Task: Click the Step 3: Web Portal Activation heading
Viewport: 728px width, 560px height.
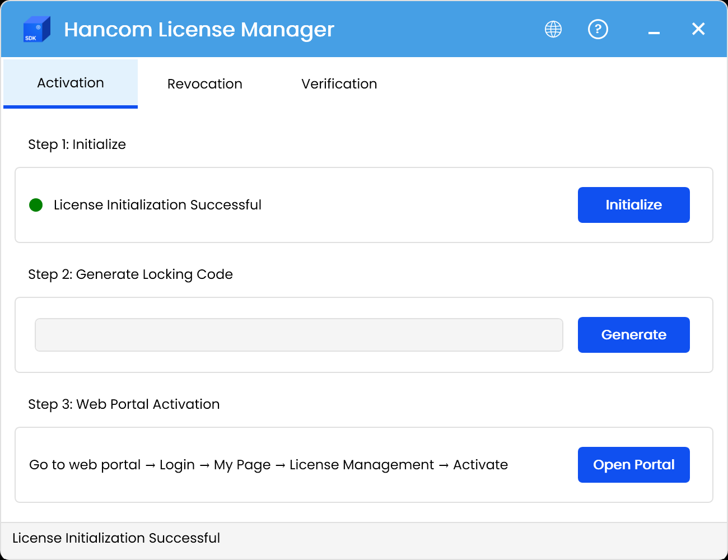Action: point(124,404)
